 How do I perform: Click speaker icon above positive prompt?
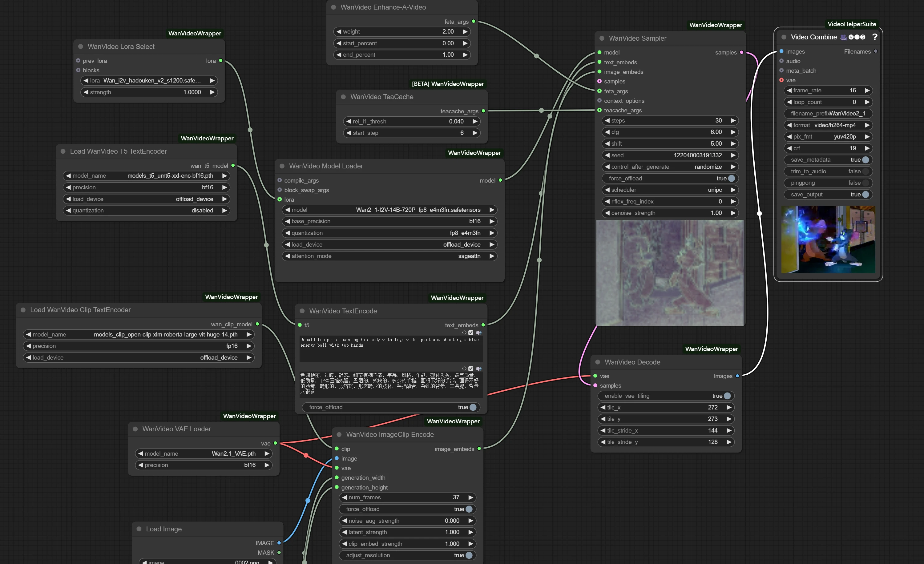coord(478,332)
